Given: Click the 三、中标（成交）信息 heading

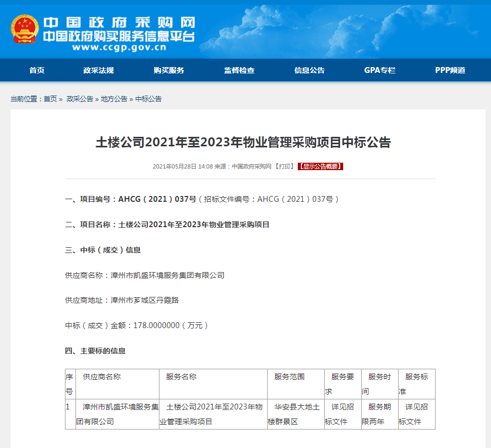Looking at the screenshot, I should click(x=103, y=250).
